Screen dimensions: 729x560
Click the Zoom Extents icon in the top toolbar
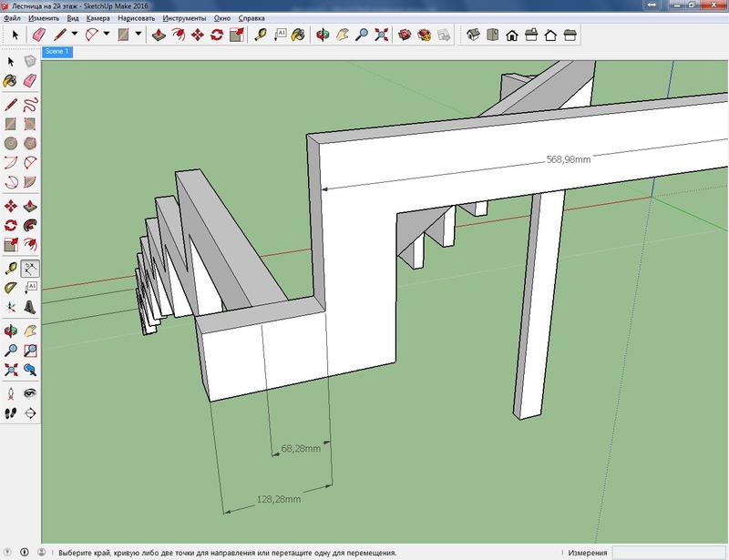tap(382, 35)
